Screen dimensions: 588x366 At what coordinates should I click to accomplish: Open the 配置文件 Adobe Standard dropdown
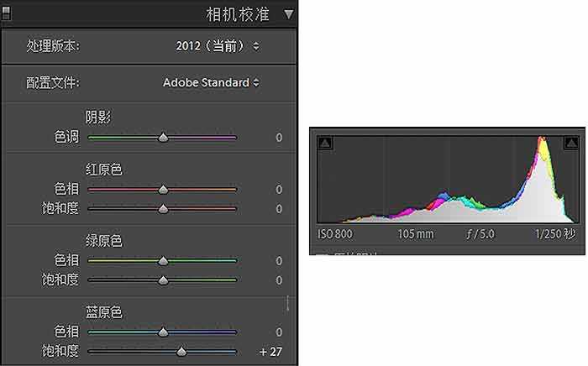[211, 82]
